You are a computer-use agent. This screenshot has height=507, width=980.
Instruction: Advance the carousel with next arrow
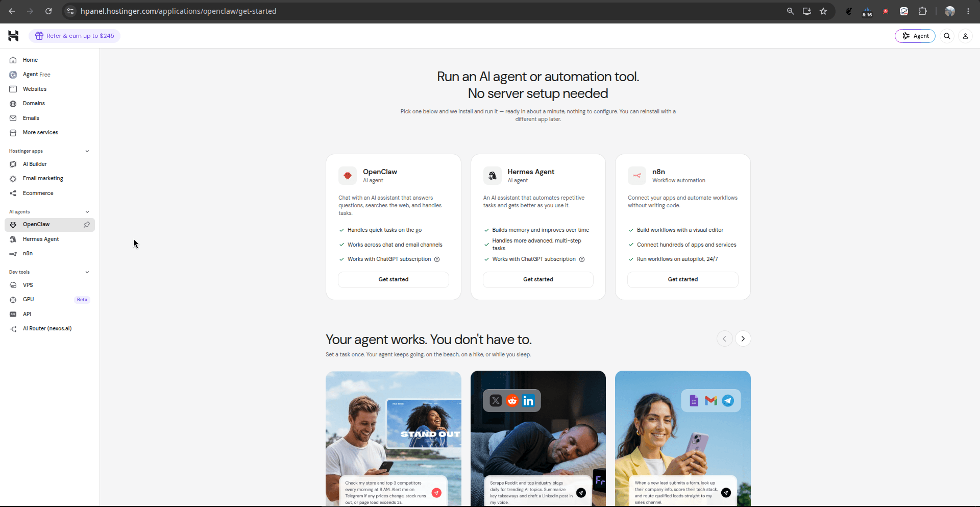tap(743, 339)
